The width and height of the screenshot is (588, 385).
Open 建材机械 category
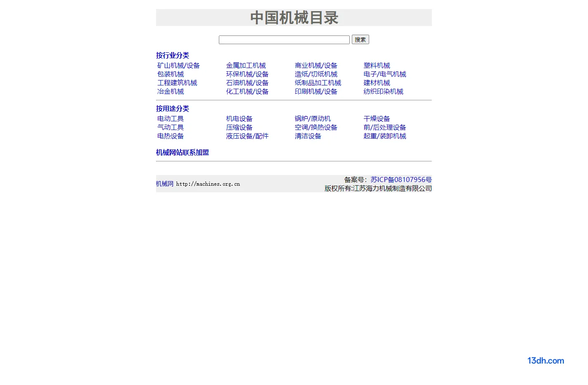(377, 83)
